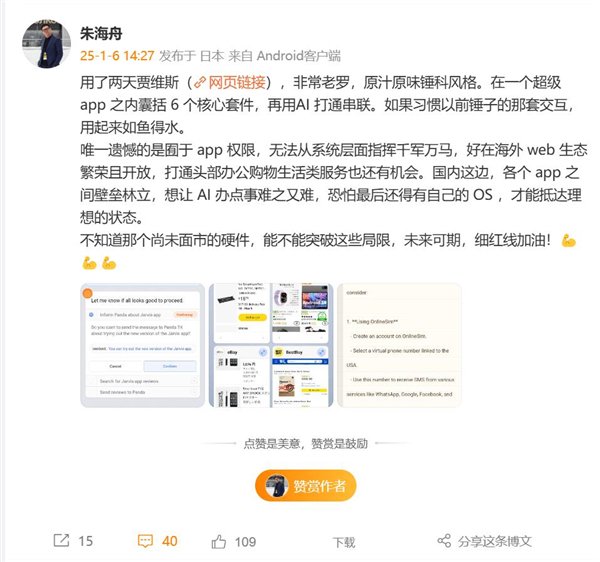The width and height of the screenshot is (600, 562).
Task: Click the post timestamp 25-1-6 14:27
Action: (117, 56)
